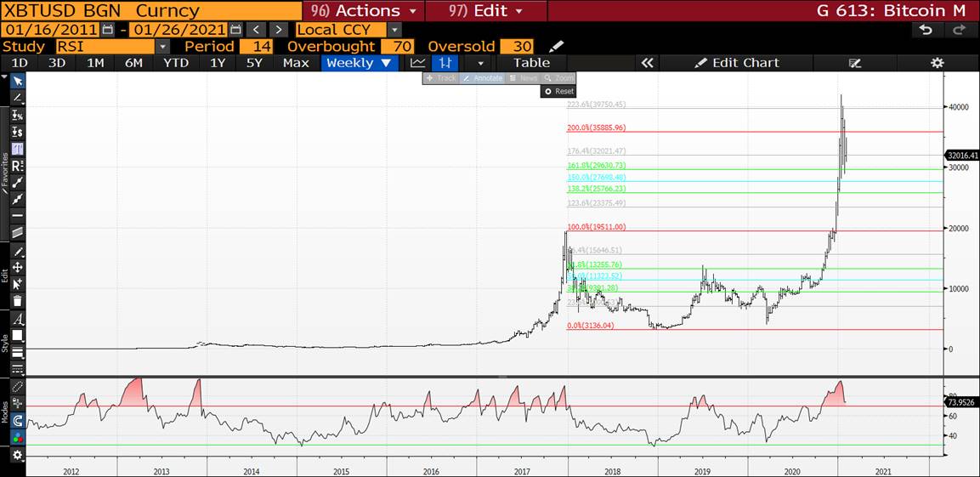Click the trash can delete icon
The height and width of the screenshot is (477, 980).
click(18, 301)
